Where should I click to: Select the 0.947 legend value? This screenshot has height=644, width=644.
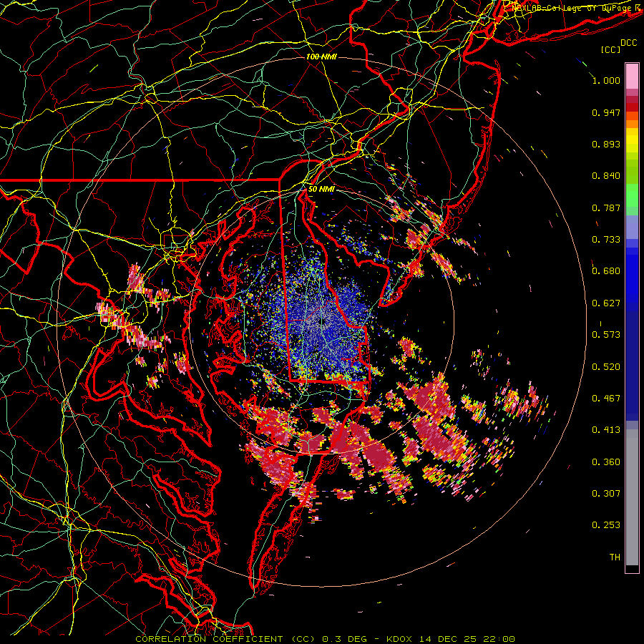[606, 112]
